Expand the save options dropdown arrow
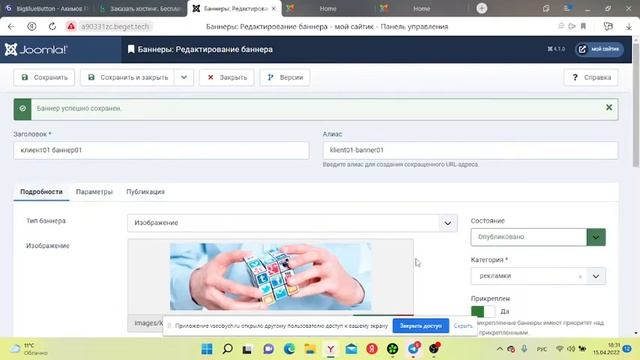Screen dimensions: 640x360 [184, 77]
